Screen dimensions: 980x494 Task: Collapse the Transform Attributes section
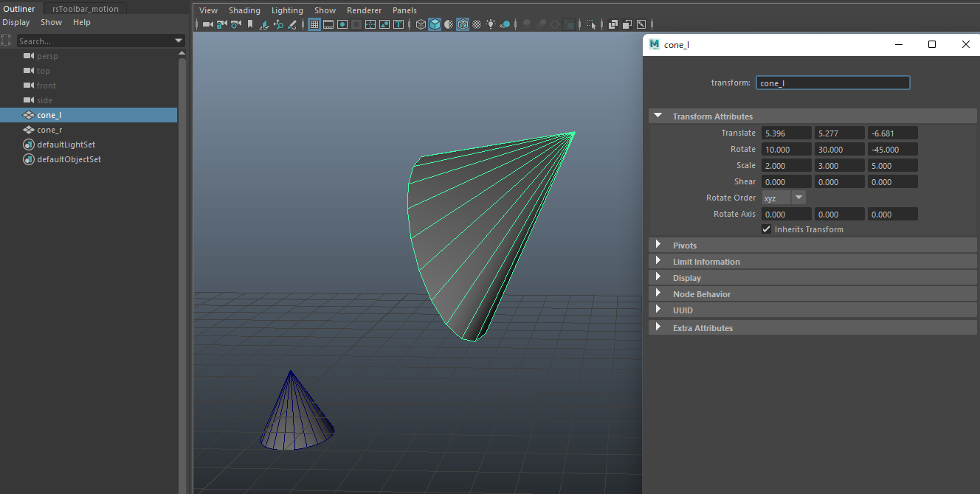(x=658, y=116)
